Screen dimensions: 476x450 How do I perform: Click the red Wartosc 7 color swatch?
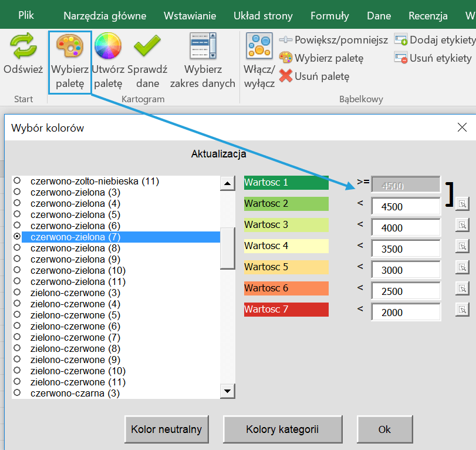coord(286,310)
